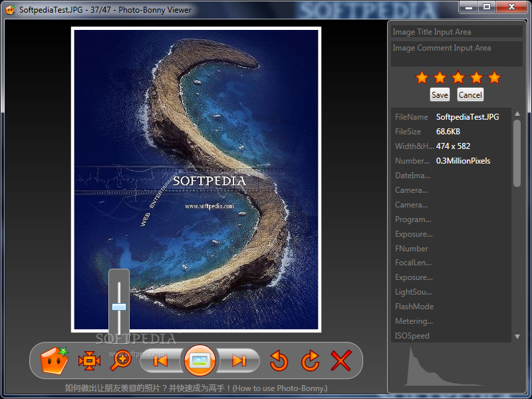Select the 68.6KB value

click(448, 132)
